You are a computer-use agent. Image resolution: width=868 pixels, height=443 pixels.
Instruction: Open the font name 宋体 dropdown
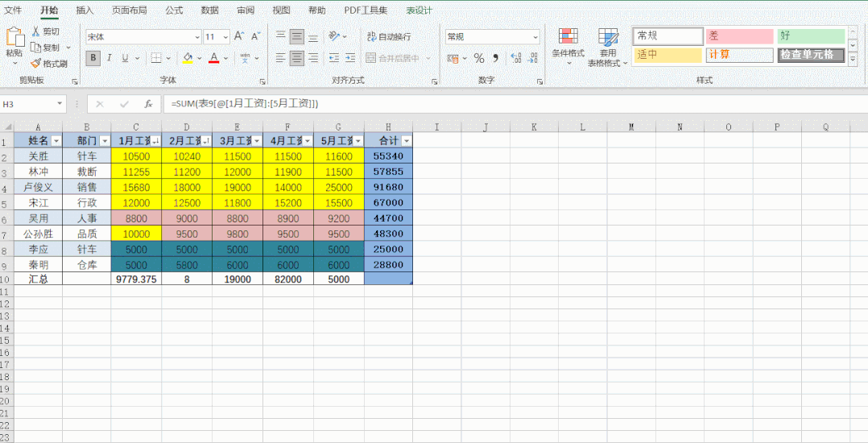coord(197,37)
